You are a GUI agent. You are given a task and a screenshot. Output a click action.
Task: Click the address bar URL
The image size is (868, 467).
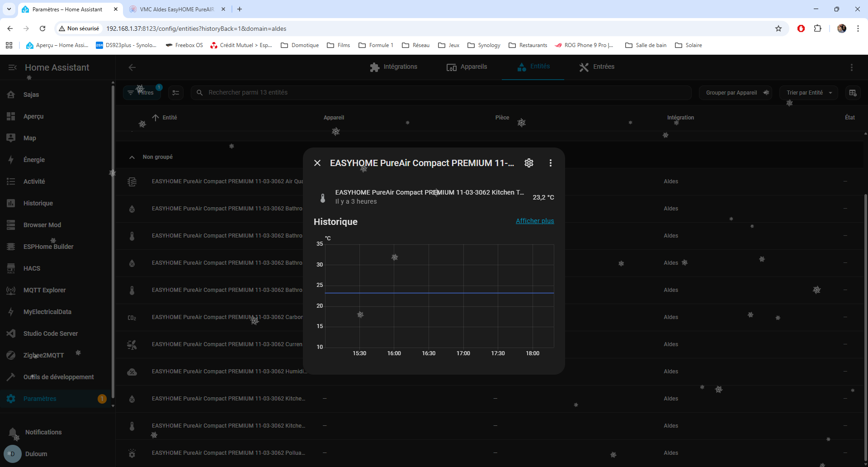196,29
